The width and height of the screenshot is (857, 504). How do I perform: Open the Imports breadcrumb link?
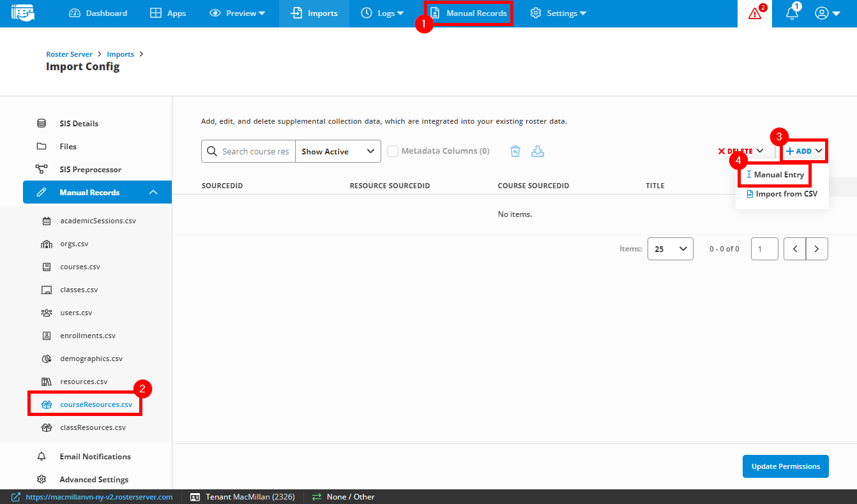point(120,54)
